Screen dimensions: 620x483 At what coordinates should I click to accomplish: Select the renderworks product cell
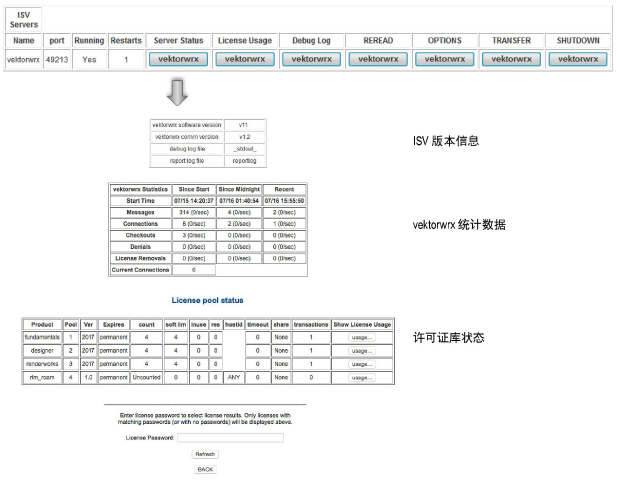pos(42,364)
